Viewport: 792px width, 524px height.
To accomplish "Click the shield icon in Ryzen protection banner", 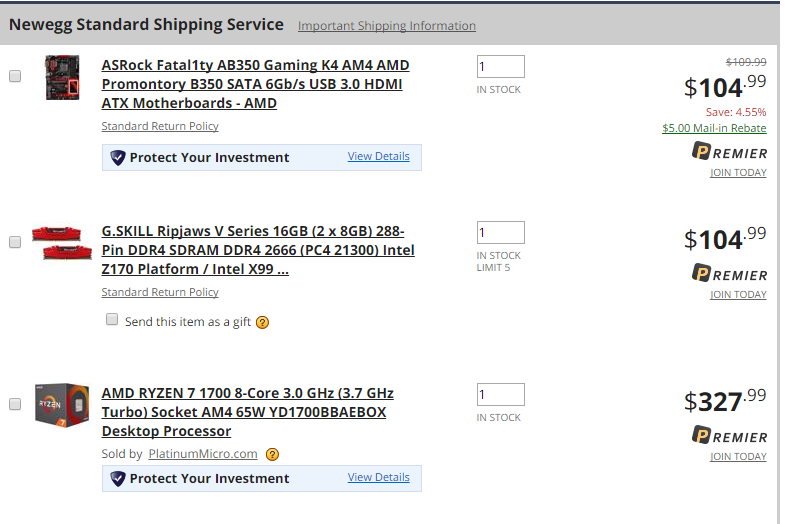I will (x=118, y=479).
